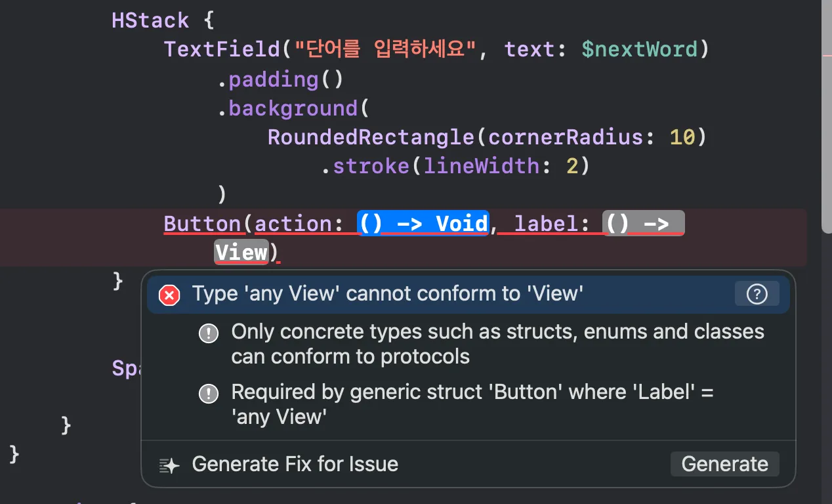Click the 'Generate Fix for Issue' label
The image size is (832, 504).
[x=295, y=465]
